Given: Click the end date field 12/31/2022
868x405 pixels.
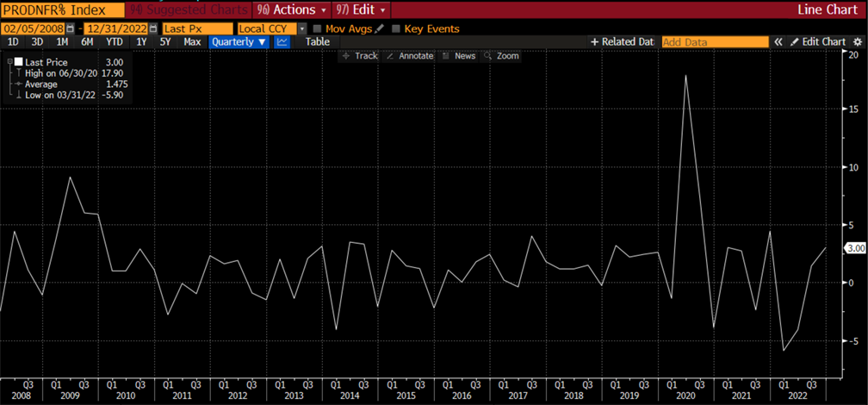Looking at the screenshot, I should 116,28.
